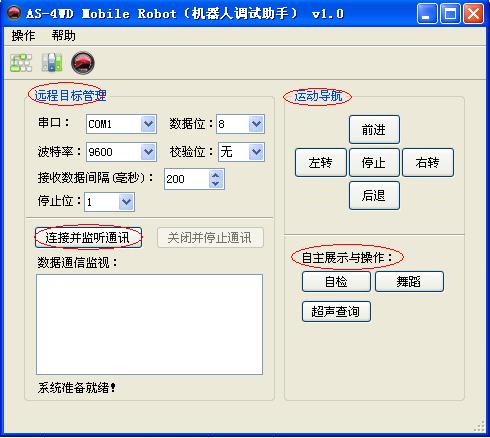
Task: Click the 超声查询 button
Action: (336, 311)
